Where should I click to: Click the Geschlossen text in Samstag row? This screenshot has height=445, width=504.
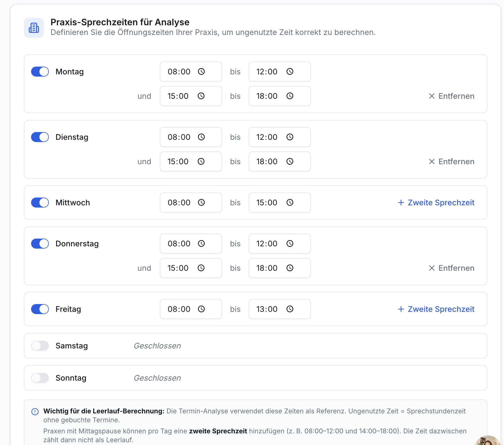157,346
